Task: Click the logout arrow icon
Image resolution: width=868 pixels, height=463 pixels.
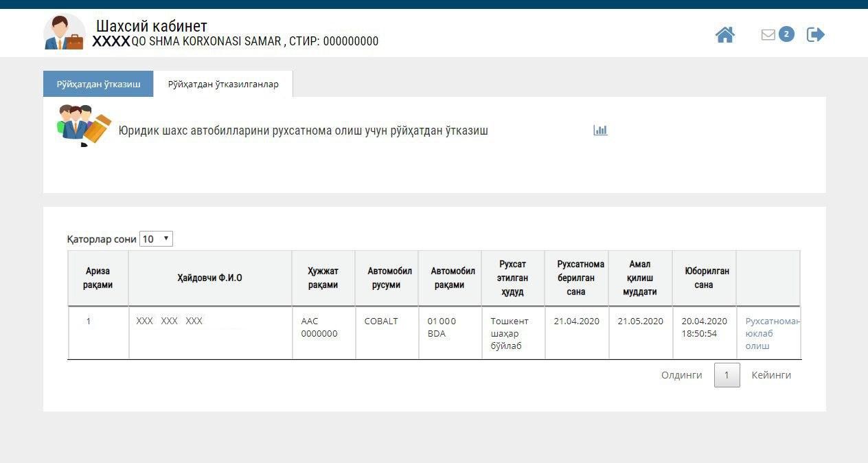Action: coord(816,34)
